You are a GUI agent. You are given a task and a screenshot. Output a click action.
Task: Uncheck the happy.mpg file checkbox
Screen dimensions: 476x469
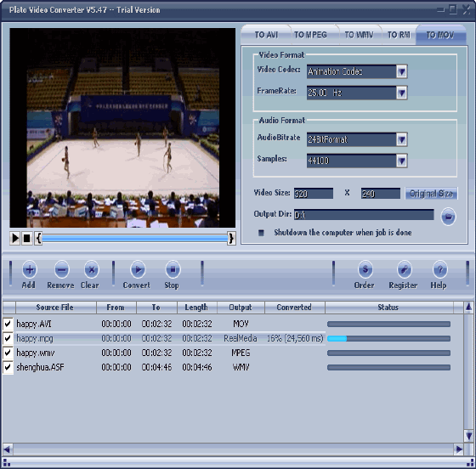8,338
